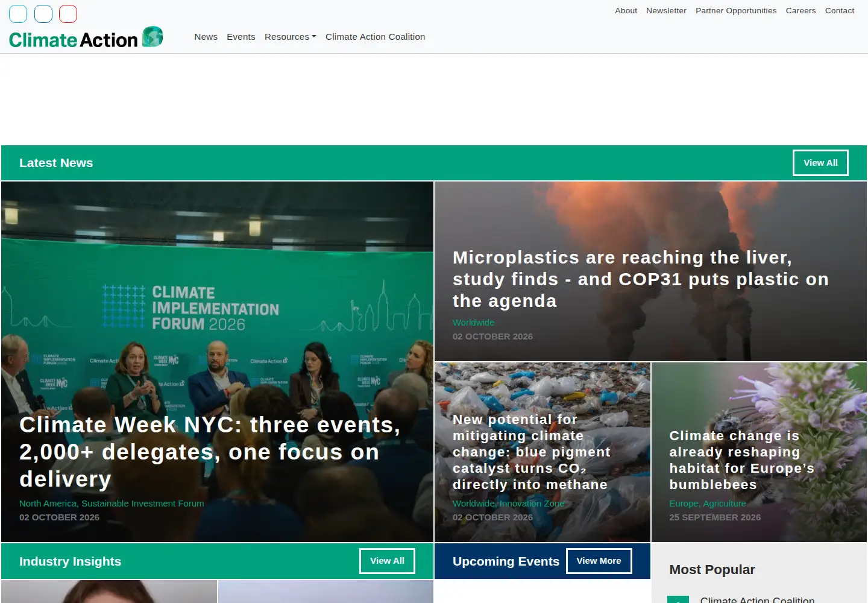Go to Climate Action Coalition nav link
868x603 pixels.
(x=375, y=37)
